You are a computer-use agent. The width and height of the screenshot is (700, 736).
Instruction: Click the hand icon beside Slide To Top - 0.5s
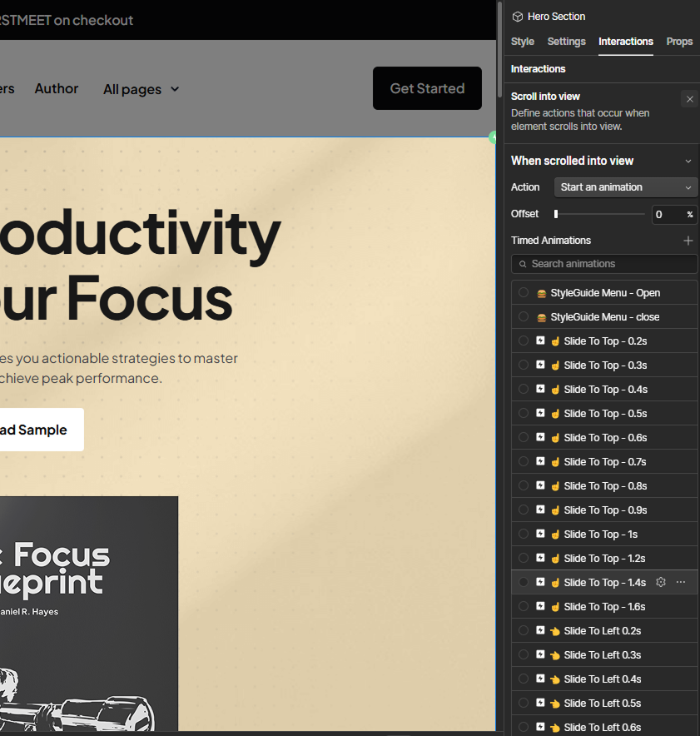coord(555,413)
